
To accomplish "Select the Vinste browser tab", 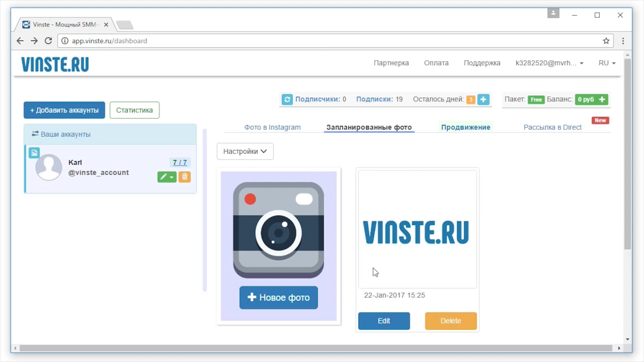I will click(x=66, y=25).
